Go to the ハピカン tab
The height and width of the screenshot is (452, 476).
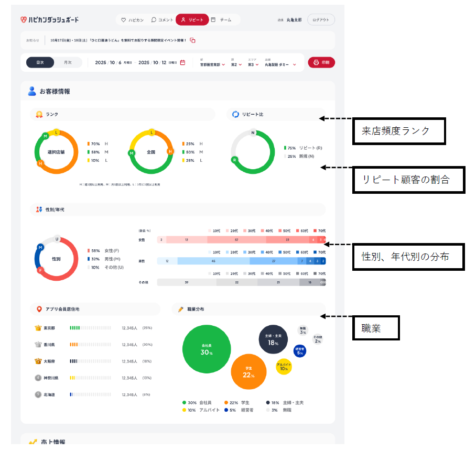[x=132, y=20]
